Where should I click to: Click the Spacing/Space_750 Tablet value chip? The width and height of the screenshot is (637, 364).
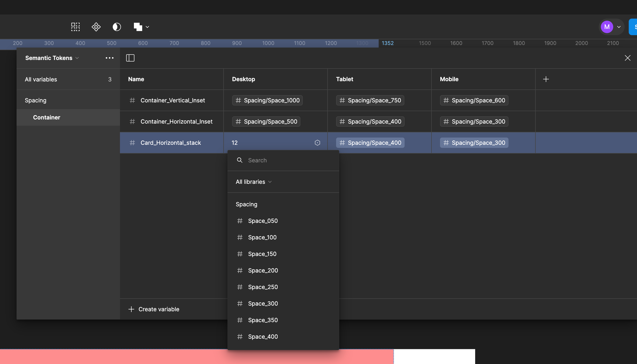coord(370,100)
